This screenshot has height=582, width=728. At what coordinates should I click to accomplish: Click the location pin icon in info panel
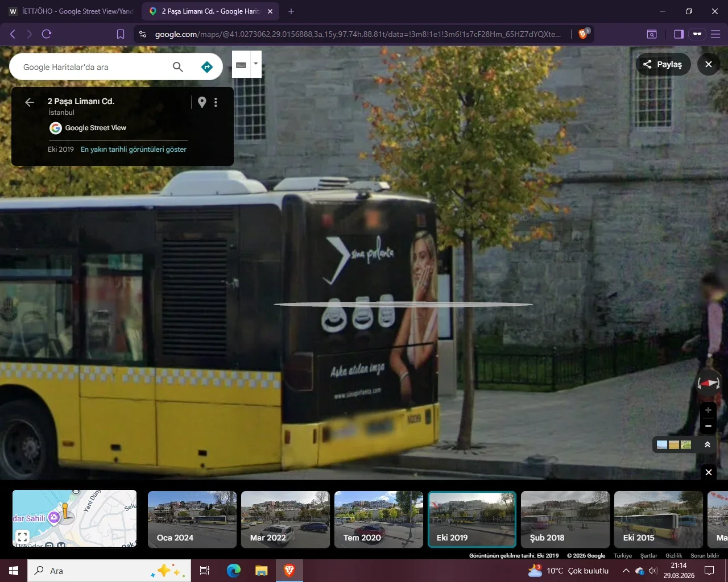(x=202, y=102)
